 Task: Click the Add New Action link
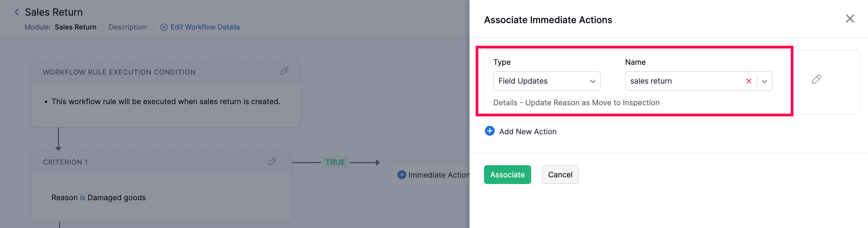coord(528,132)
